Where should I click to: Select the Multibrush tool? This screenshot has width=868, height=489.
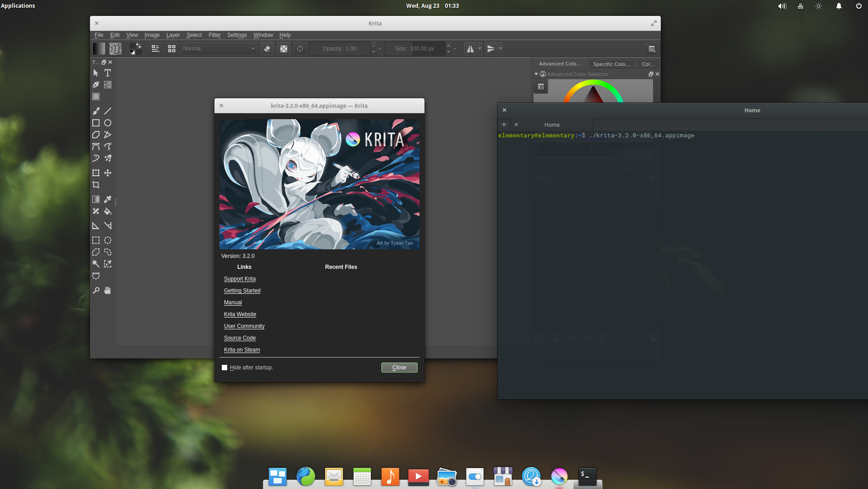[x=108, y=158]
